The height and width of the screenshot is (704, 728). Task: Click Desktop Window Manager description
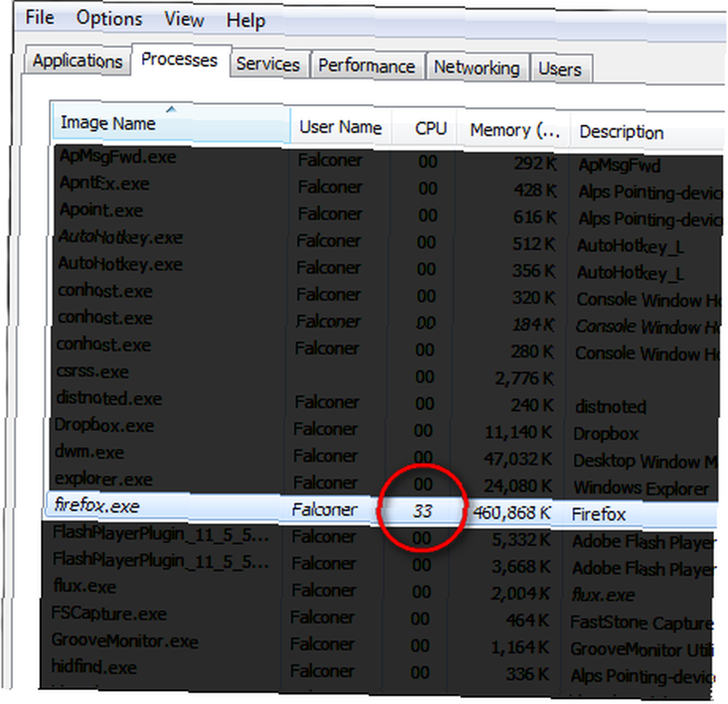click(x=645, y=461)
